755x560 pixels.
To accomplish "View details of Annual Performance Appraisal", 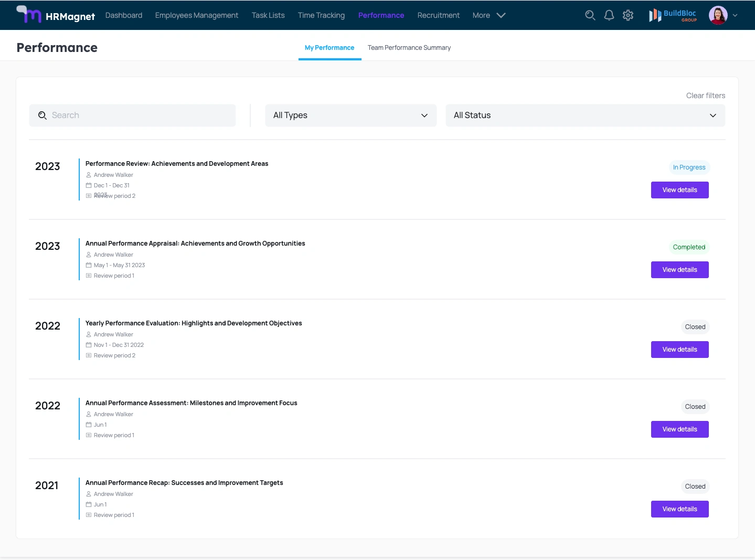I will [680, 270].
